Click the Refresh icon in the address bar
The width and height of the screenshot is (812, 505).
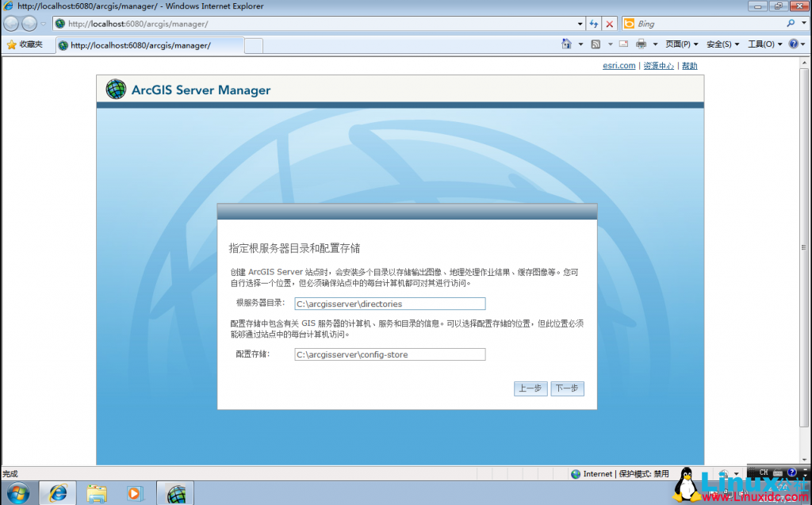pyautogui.click(x=595, y=23)
